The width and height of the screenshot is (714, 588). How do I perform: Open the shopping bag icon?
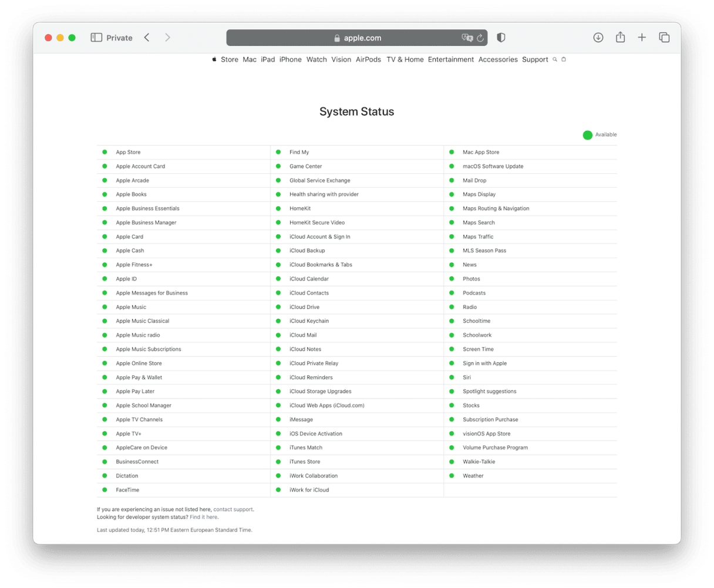click(x=564, y=59)
